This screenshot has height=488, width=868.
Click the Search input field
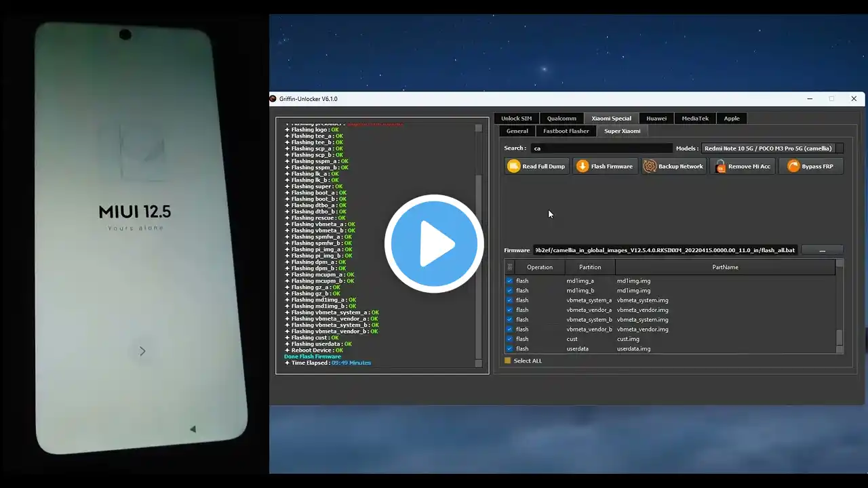(x=602, y=148)
